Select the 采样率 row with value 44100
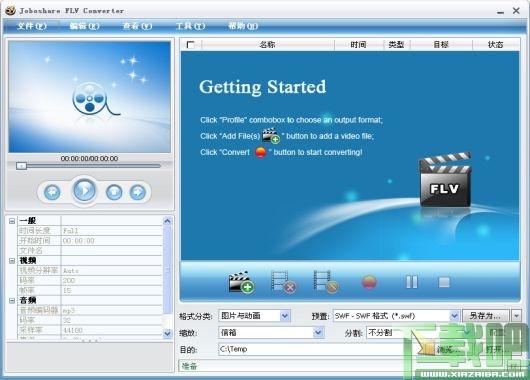Image resolution: width=530 pixels, height=380 pixels. pyautogui.click(x=90, y=330)
